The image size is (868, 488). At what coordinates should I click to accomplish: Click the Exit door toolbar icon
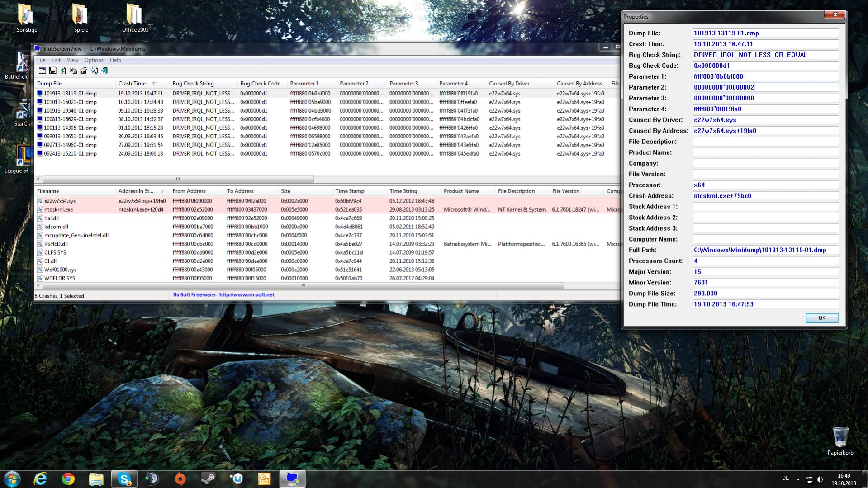pos(104,71)
